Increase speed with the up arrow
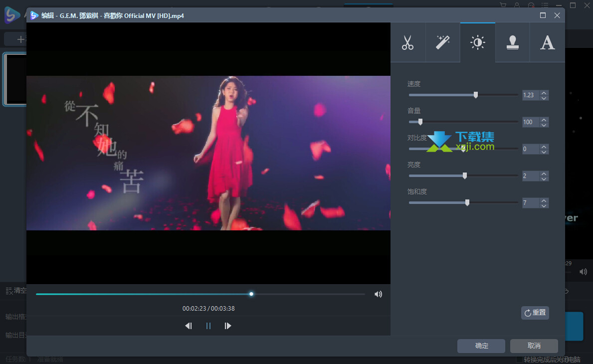Image resolution: width=593 pixels, height=364 pixels. (x=544, y=93)
